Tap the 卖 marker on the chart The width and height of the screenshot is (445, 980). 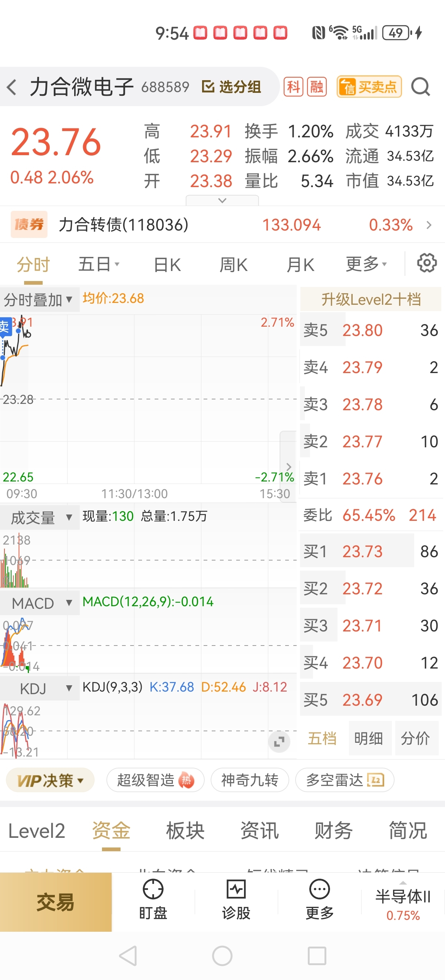[5, 327]
